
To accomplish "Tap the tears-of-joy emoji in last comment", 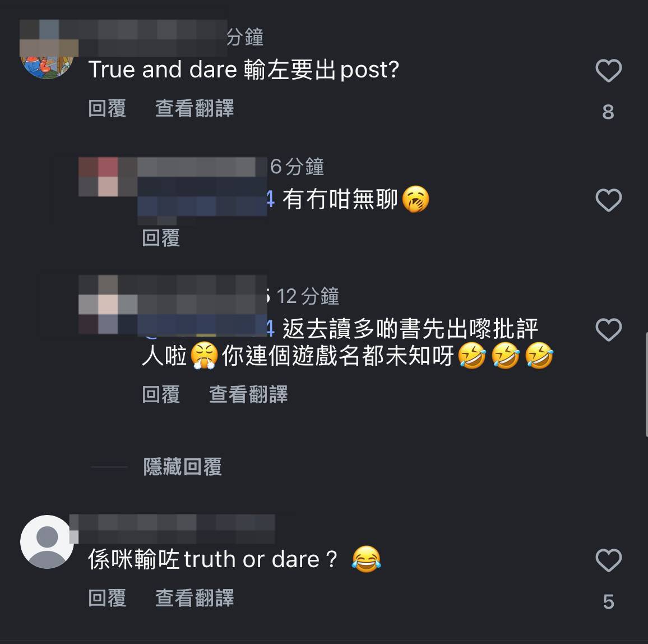I will pos(366,559).
